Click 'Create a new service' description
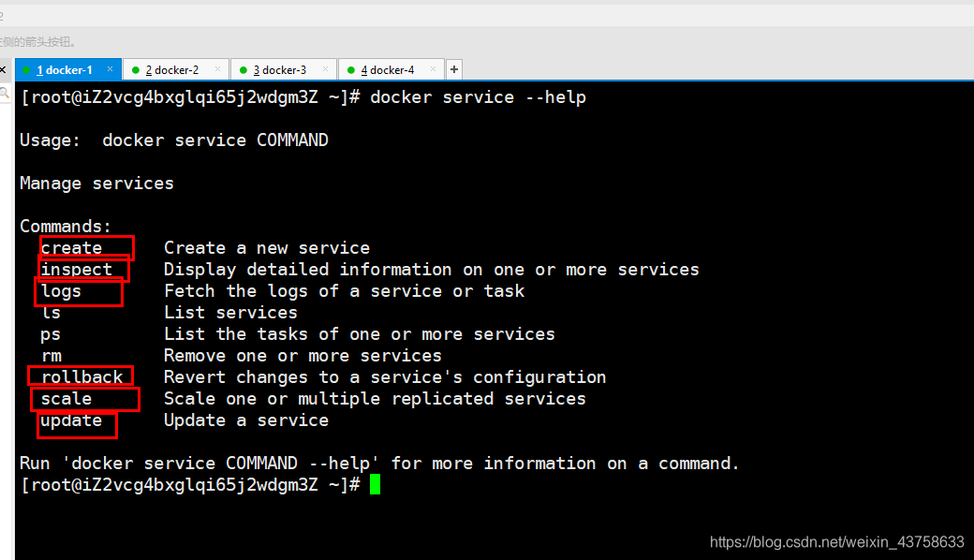 (267, 248)
